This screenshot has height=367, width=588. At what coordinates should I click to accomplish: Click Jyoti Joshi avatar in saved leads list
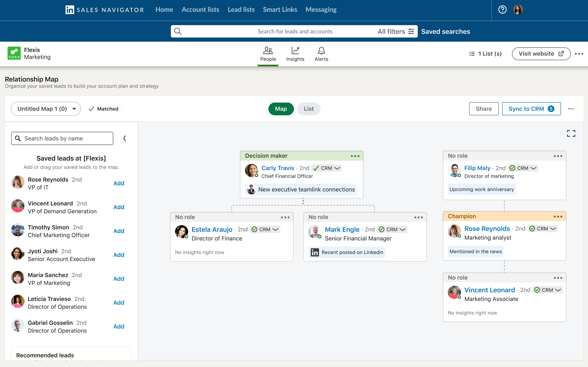coord(18,254)
